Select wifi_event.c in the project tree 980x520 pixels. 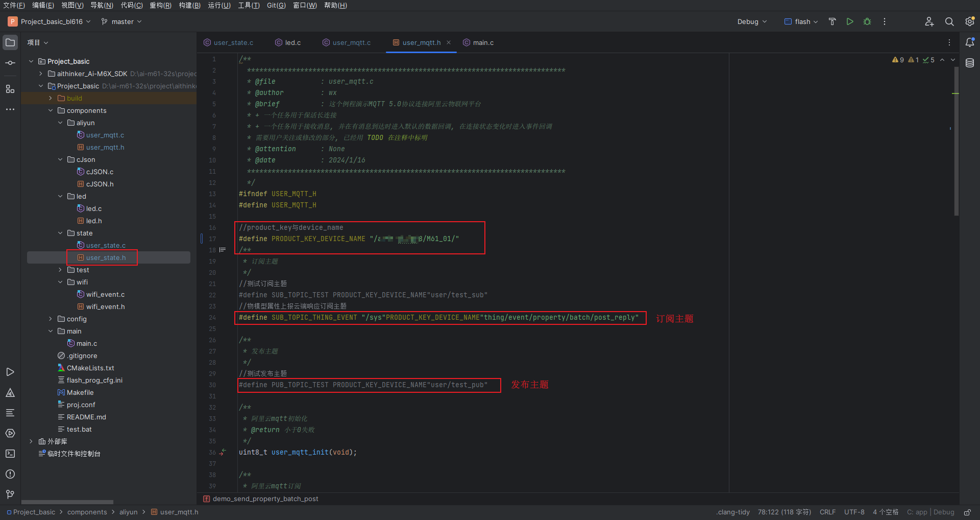click(x=105, y=294)
